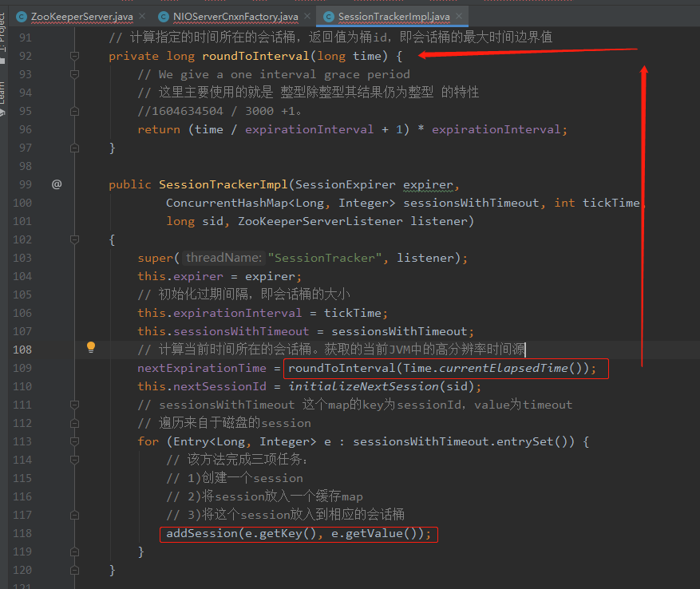Collapse the for loop at line 113
Viewport: 700px width, 589px height.
click(x=74, y=441)
